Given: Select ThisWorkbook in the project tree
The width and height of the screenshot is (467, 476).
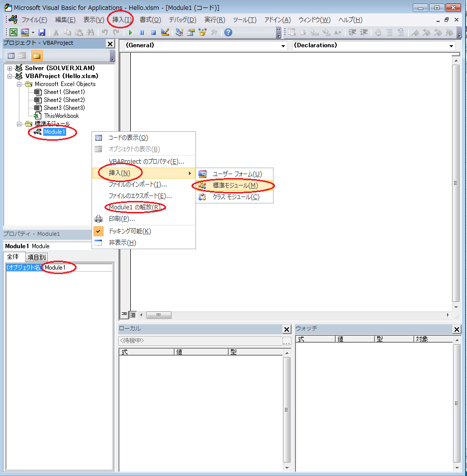Looking at the screenshot, I should click(62, 116).
